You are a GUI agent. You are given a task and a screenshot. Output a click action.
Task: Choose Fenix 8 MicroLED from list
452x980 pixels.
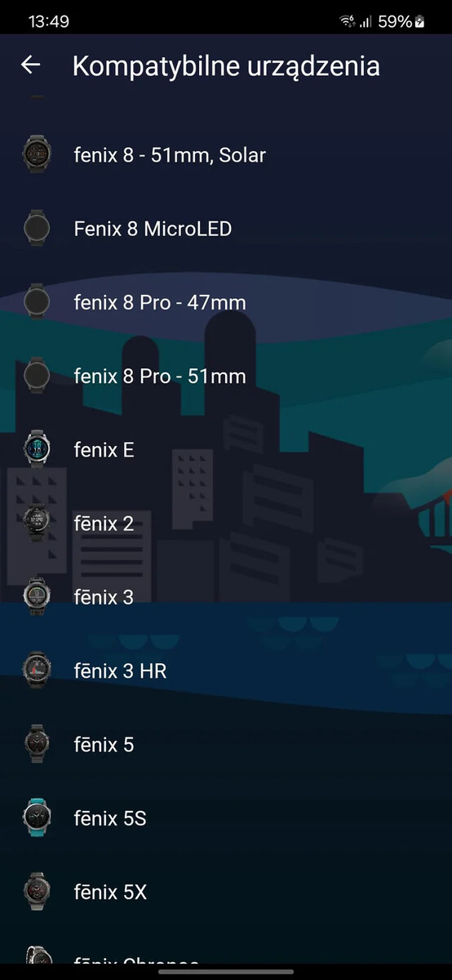coord(226,228)
